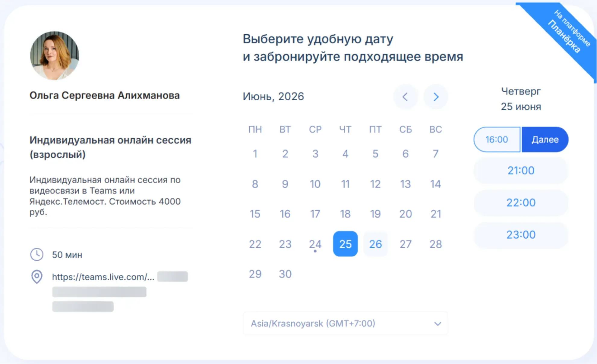597x364 pixels.
Task: Select the 16:00 time slot
Action: coord(497,140)
